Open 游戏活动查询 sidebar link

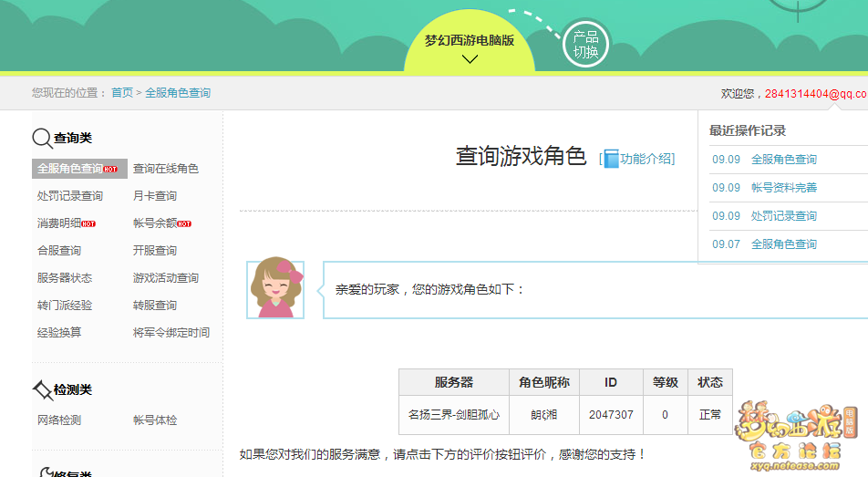pyautogui.click(x=166, y=277)
